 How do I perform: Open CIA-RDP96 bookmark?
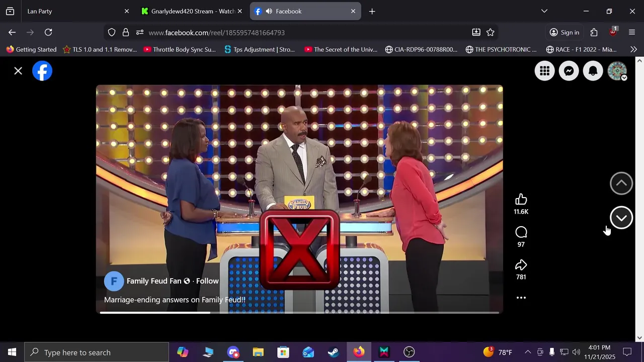(421, 49)
